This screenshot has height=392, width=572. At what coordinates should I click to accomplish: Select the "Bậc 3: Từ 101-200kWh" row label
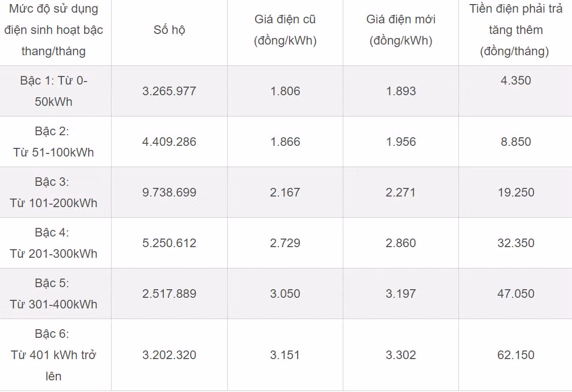[x=54, y=192]
